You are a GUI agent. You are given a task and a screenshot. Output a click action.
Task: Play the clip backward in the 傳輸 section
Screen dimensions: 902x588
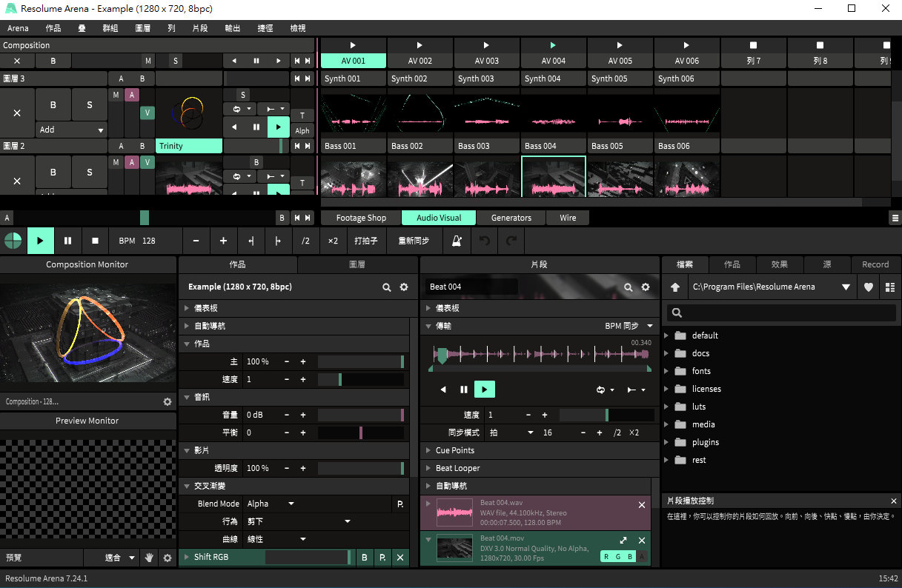tap(443, 390)
